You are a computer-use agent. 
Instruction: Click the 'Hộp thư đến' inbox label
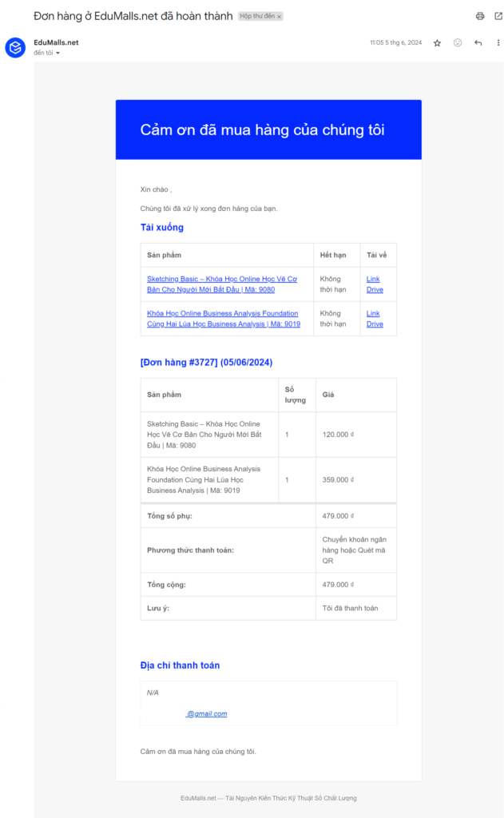(256, 17)
